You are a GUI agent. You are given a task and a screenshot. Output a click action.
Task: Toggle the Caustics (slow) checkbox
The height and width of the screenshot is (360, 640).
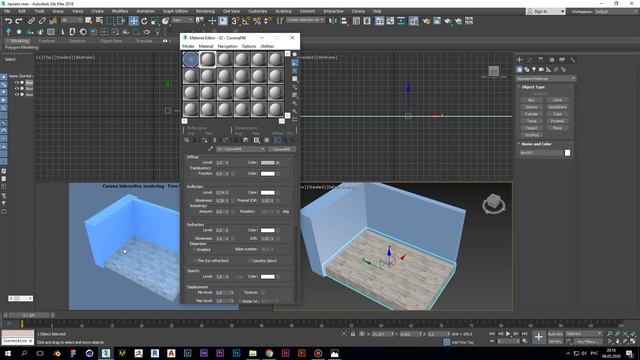pos(249,260)
